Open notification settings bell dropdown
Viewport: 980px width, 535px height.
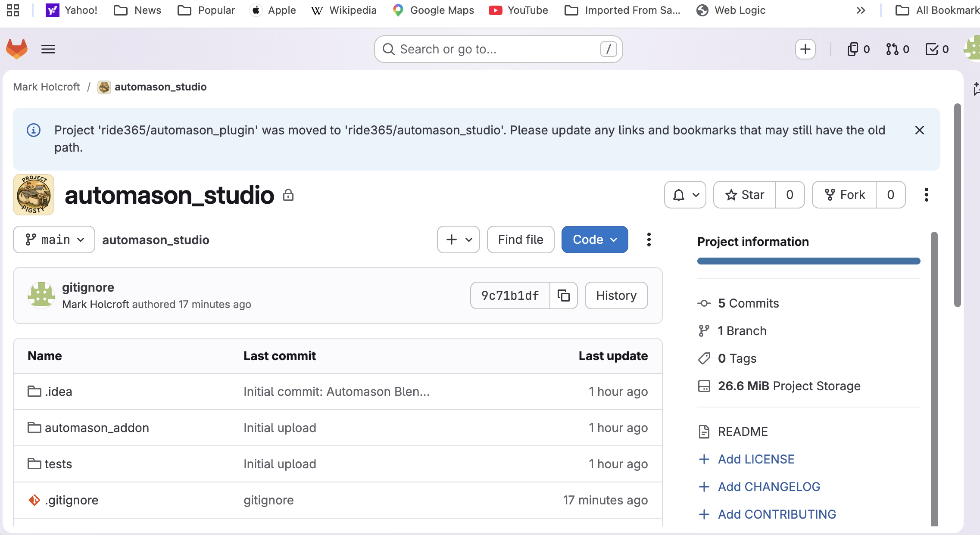[685, 195]
